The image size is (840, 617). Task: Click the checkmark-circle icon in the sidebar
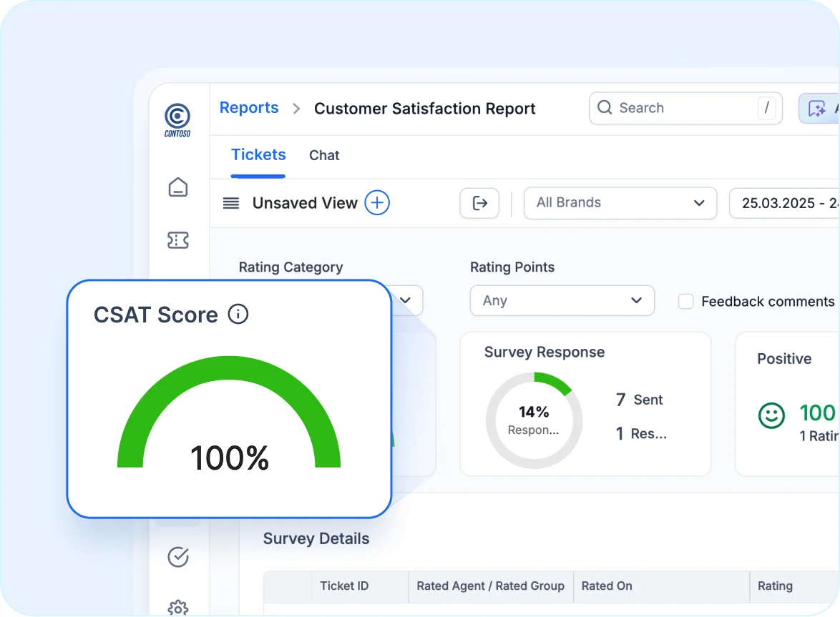click(177, 557)
